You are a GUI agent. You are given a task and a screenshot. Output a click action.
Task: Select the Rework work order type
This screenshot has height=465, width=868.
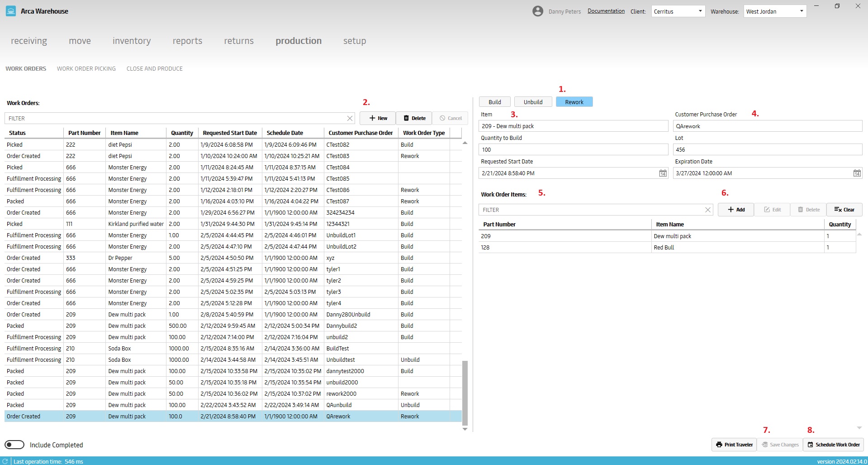(574, 102)
